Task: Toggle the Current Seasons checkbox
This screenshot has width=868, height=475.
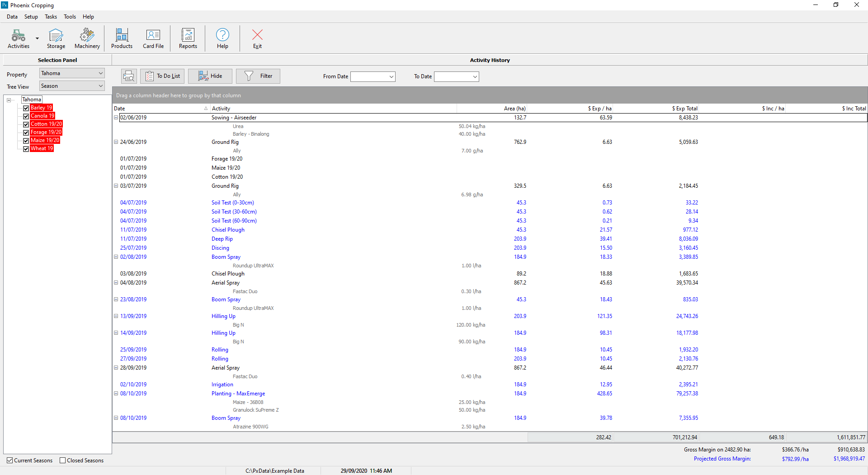Action: pyautogui.click(x=10, y=461)
